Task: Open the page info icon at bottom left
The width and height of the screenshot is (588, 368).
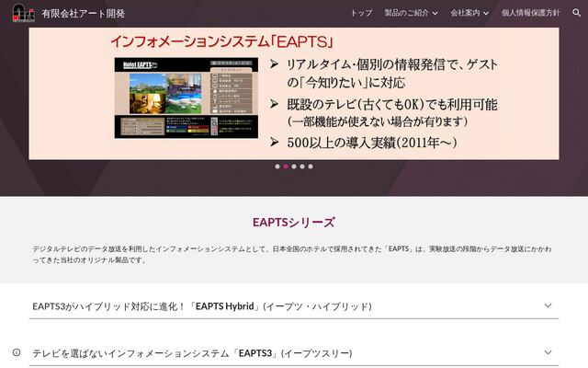Action: 17,352
